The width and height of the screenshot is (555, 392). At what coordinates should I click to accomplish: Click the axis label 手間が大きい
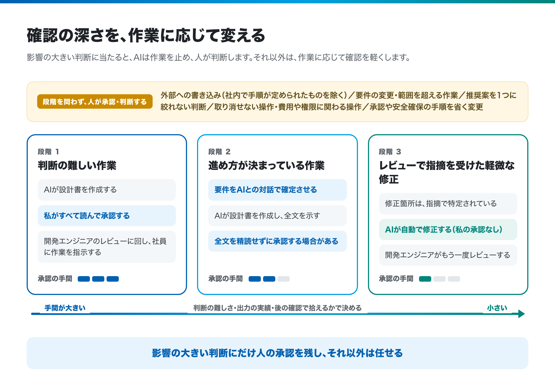(65, 308)
